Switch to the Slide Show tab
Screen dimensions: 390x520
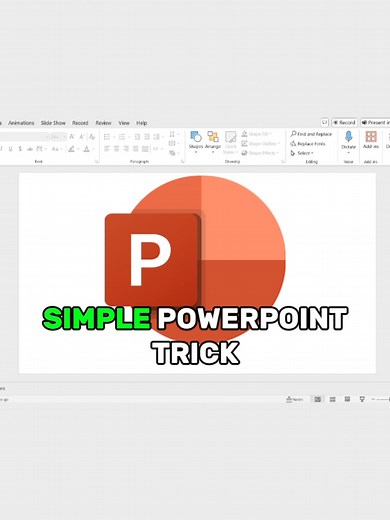coord(53,123)
